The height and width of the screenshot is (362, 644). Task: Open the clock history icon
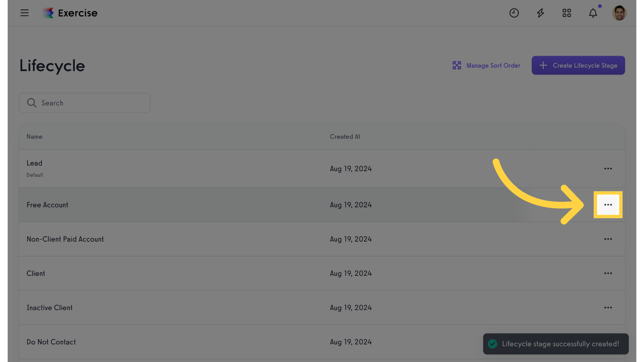pyautogui.click(x=514, y=13)
